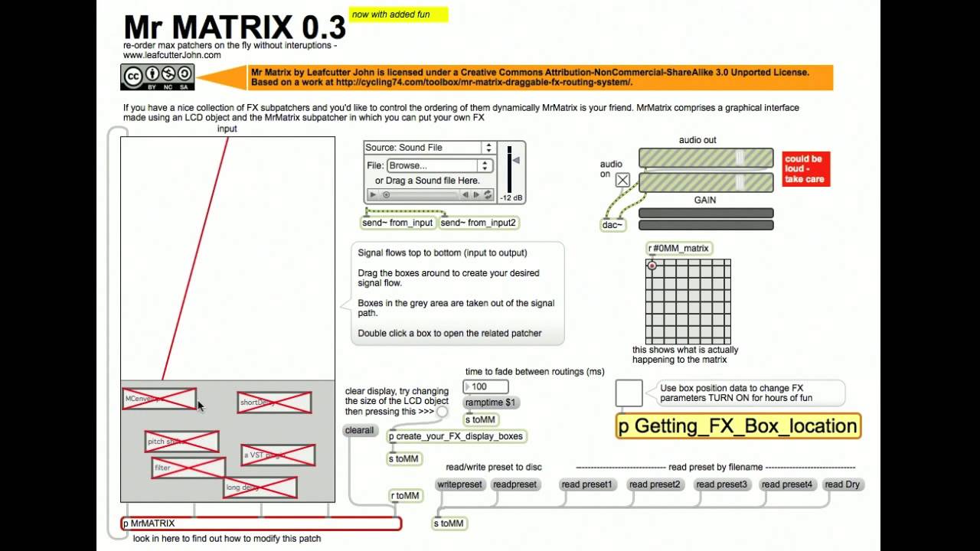Click the upper audio out gain slider
This screenshot has height=551, width=980.
coord(706,158)
